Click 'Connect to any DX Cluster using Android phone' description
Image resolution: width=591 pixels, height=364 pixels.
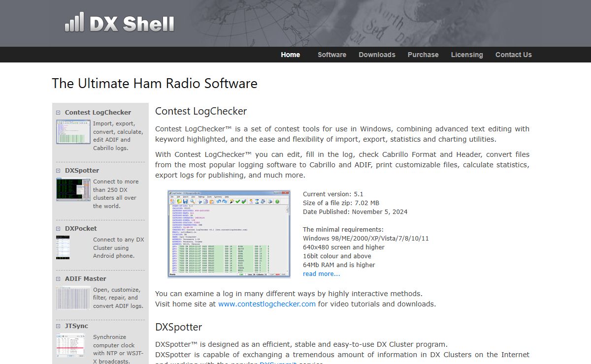[119, 247]
